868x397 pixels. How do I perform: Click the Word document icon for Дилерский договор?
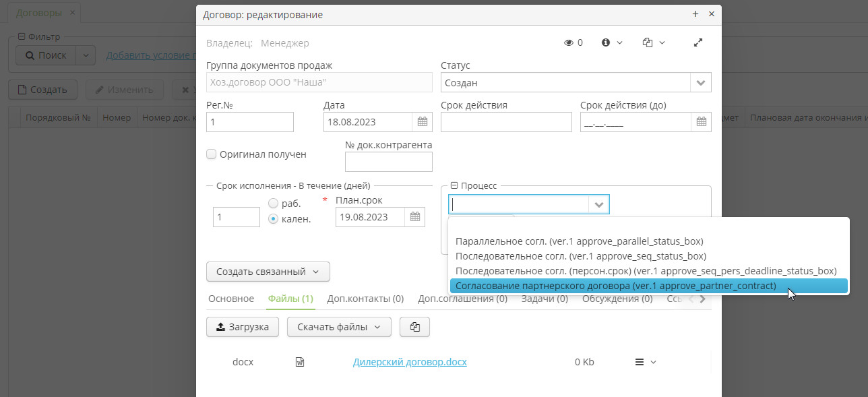[x=299, y=361]
